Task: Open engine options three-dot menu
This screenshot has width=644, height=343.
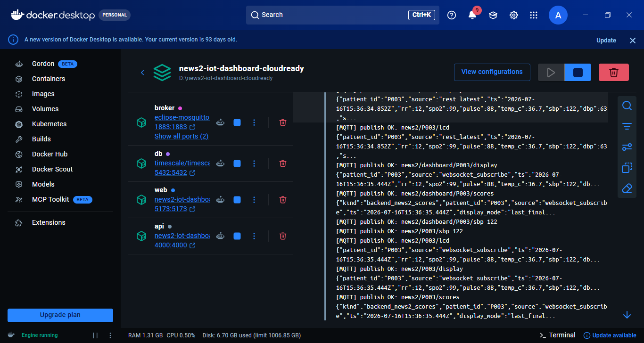Action: click(x=110, y=335)
